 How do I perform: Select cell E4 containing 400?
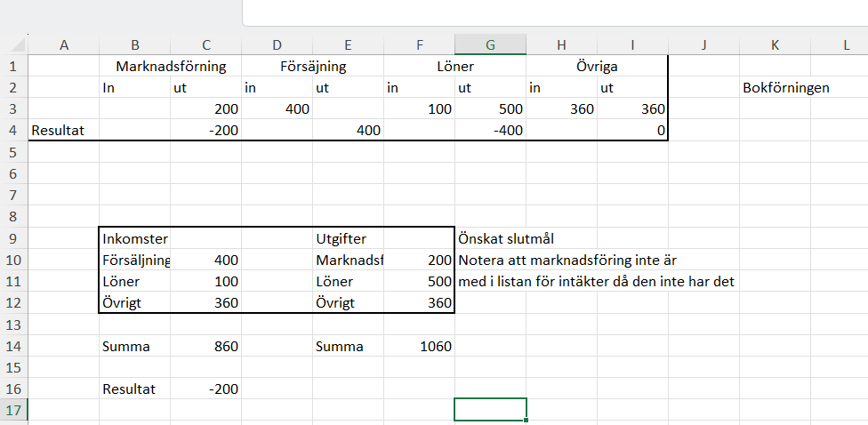349,131
